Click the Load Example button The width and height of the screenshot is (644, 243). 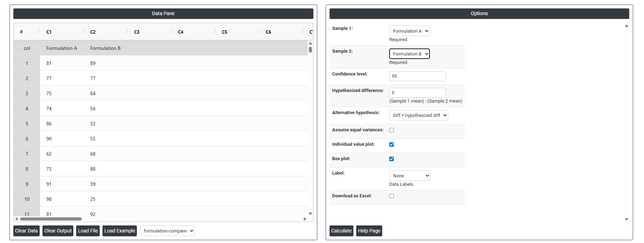click(119, 231)
